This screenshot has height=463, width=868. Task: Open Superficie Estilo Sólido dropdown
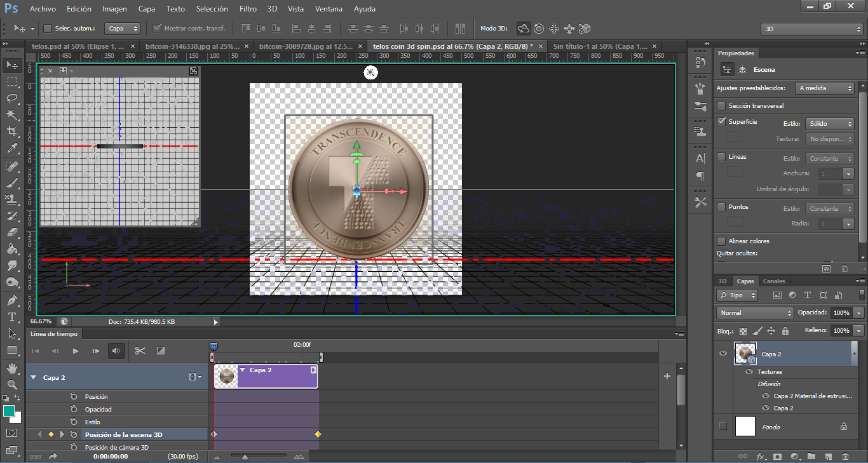tap(830, 124)
